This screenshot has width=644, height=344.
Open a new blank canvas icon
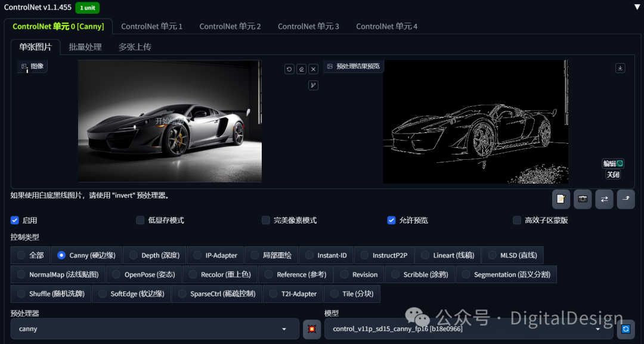(561, 199)
